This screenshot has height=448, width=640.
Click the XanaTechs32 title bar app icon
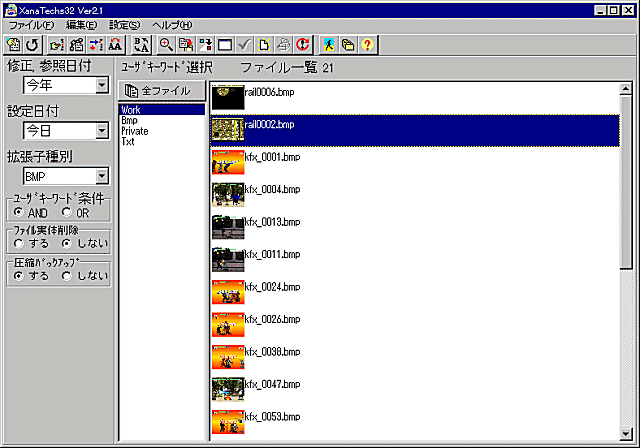tap(11, 11)
